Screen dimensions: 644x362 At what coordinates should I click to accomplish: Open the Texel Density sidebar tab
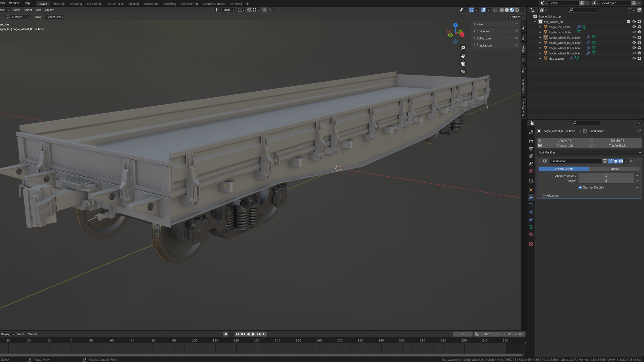(x=523, y=108)
